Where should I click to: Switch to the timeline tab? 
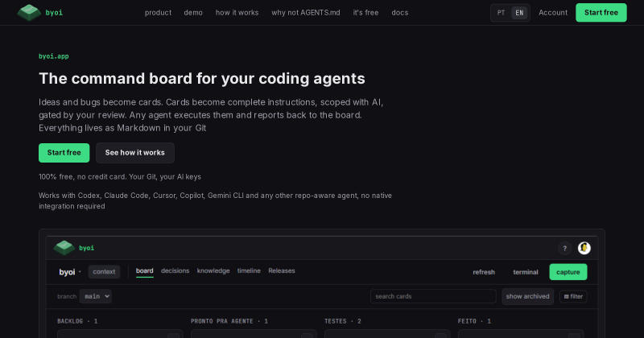[x=249, y=271]
